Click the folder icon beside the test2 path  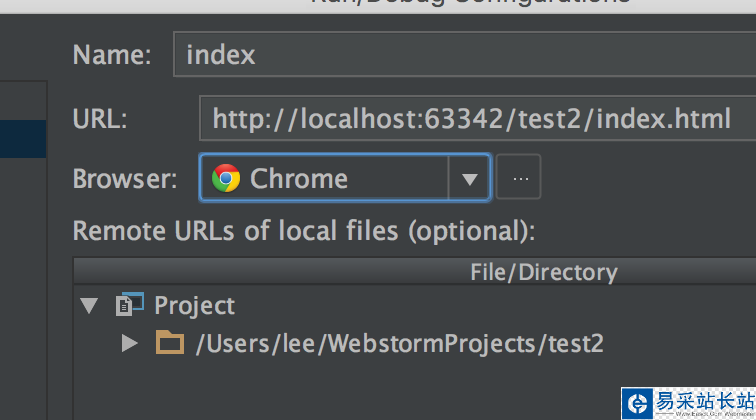pyautogui.click(x=170, y=344)
